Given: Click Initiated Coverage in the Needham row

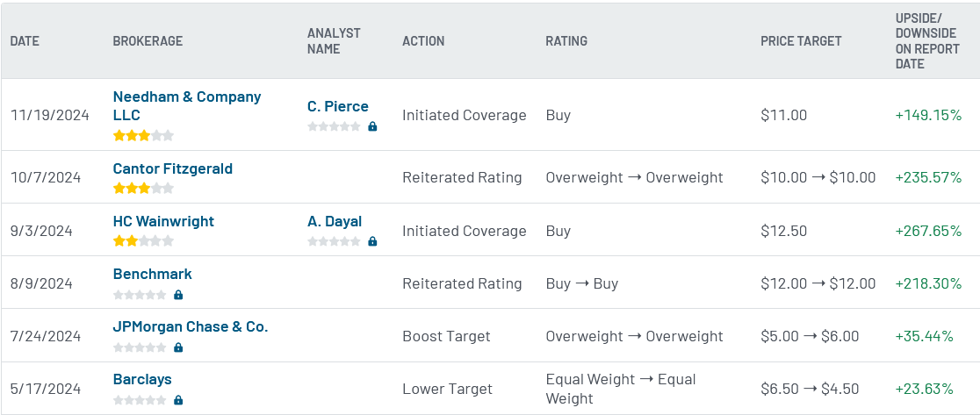Looking at the screenshot, I should pos(465,116).
